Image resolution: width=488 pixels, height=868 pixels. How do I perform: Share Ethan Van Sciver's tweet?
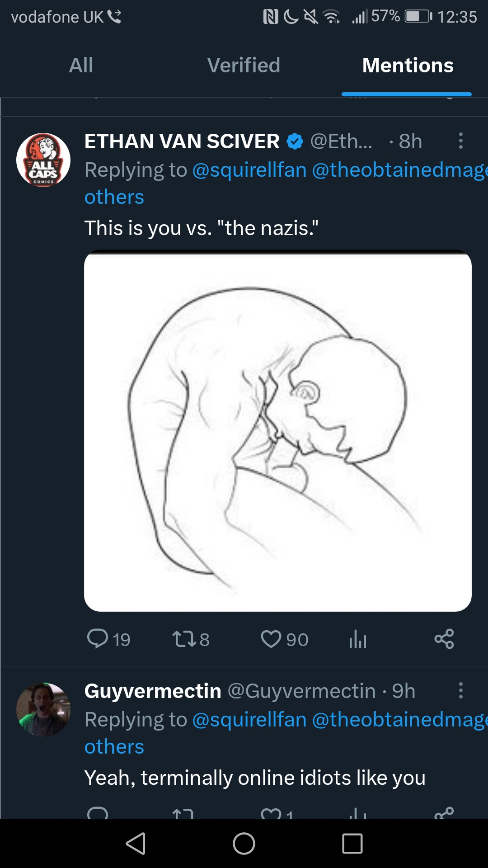point(444,639)
